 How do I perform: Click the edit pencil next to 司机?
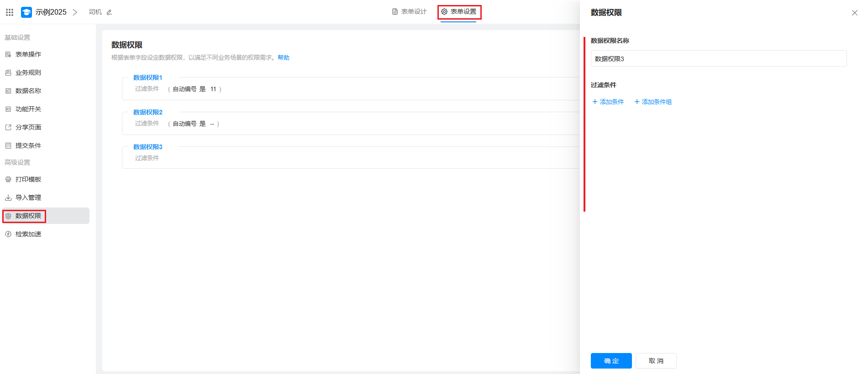109,12
